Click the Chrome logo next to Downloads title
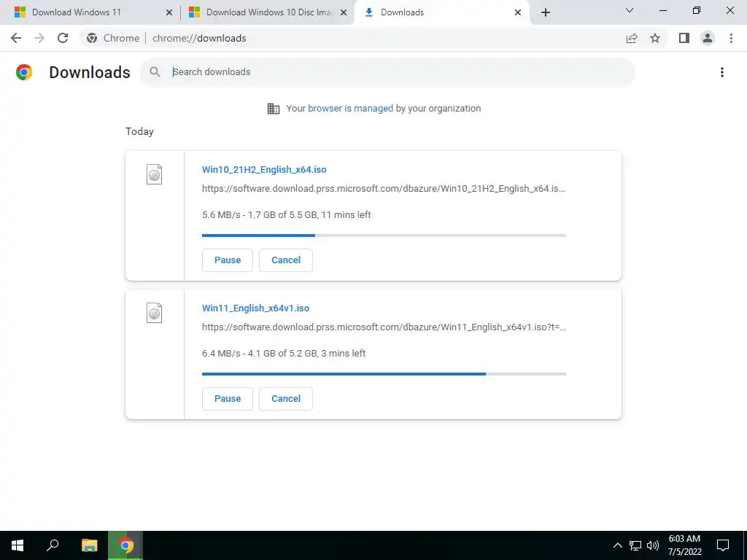This screenshot has width=747, height=560. (x=24, y=72)
